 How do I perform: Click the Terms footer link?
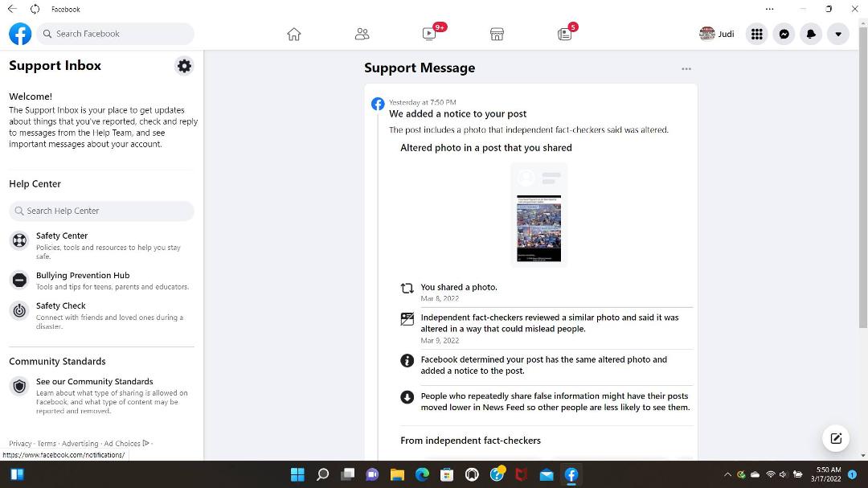point(47,444)
